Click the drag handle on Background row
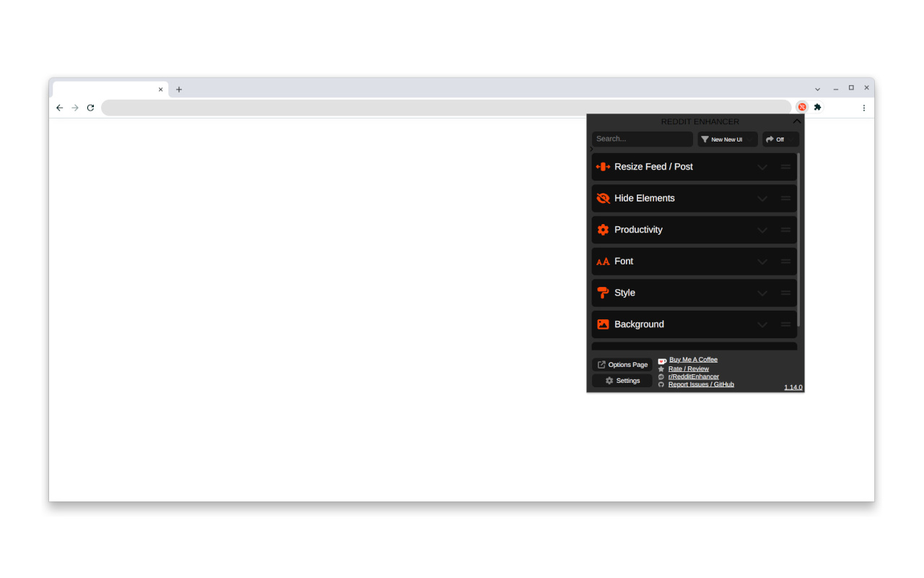This screenshot has width=924, height=578. 785,324
